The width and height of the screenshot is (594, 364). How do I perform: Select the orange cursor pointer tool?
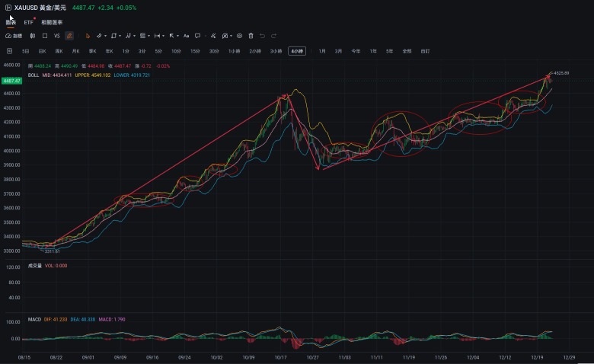pyautogui.click(x=88, y=36)
